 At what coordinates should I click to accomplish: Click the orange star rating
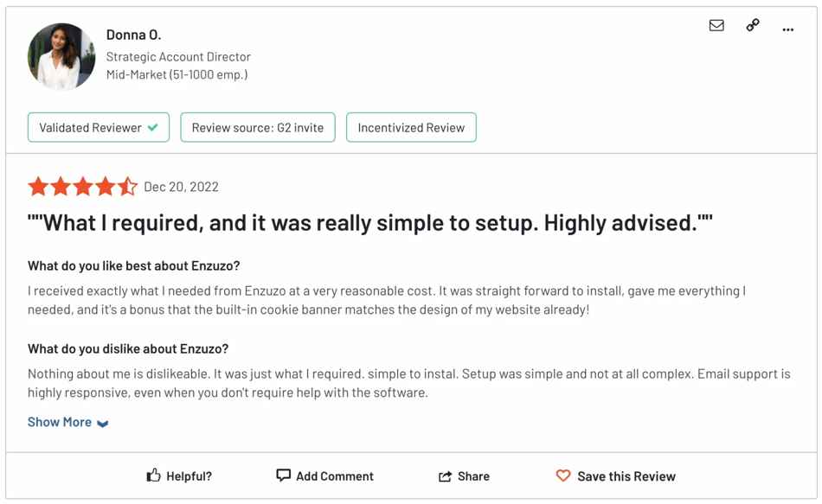(83, 187)
